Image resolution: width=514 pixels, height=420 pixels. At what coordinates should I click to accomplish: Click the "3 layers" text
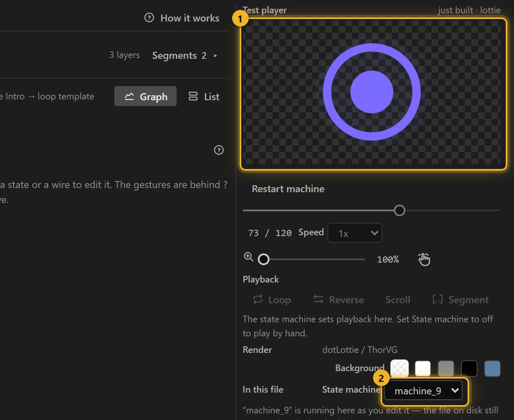[124, 55]
